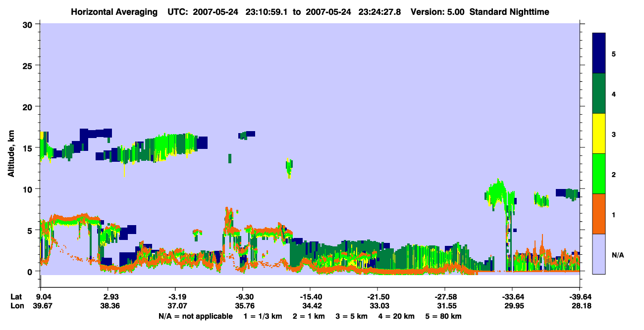The image size is (644, 330).
Task: Click the dark blue level 5 legend swatch
Action: tap(599, 53)
